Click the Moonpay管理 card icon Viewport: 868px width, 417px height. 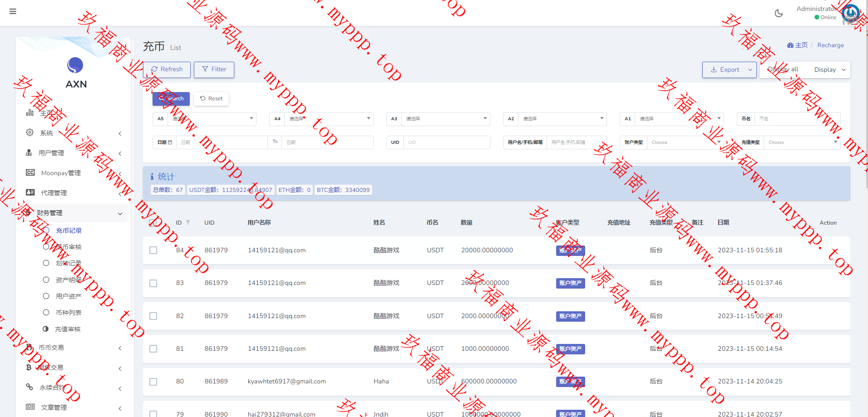click(30, 172)
